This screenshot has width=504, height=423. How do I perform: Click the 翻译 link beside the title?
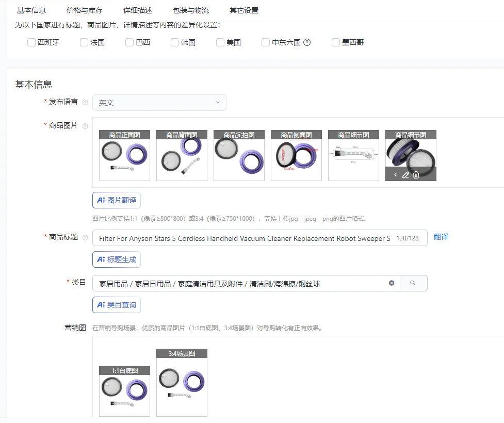point(441,237)
